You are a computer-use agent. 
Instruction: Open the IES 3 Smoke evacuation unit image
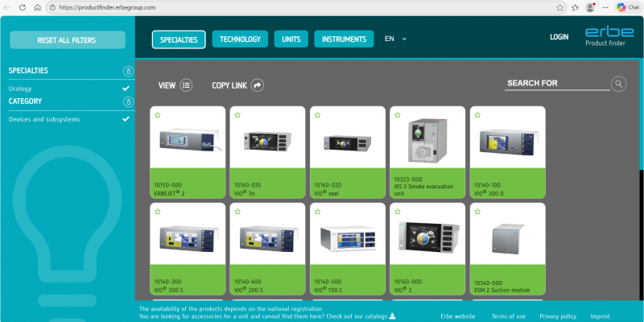pos(427,140)
